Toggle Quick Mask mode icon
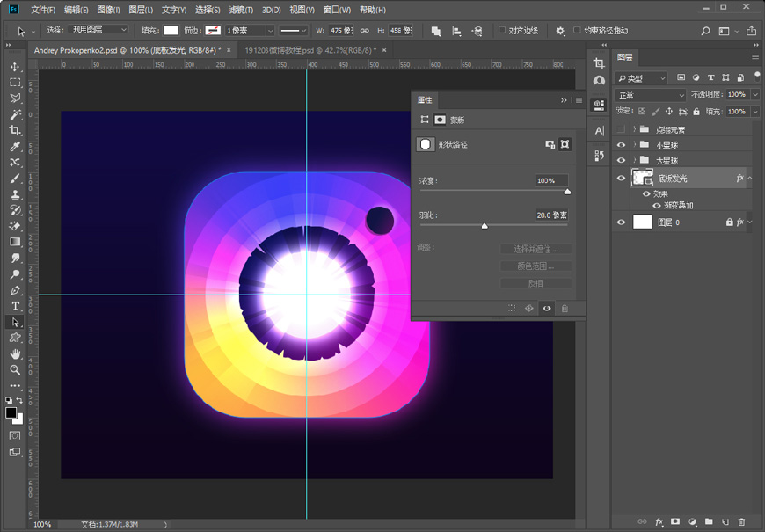The image size is (765, 532). point(15,435)
